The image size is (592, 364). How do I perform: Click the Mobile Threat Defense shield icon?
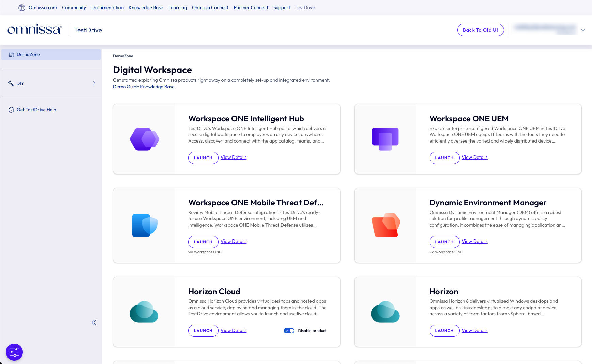coord(145,225)
